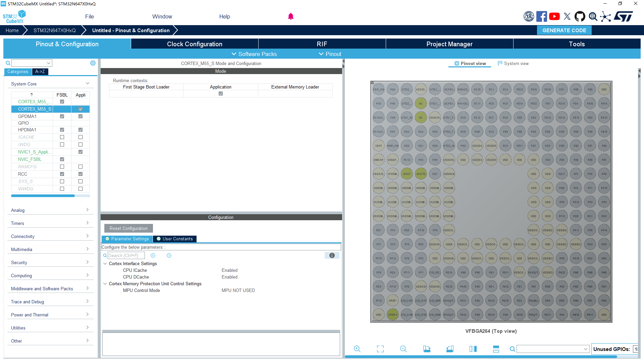644x362 pixels.
Task: Click the Fit to screen icon
Action: pos(380,349)
